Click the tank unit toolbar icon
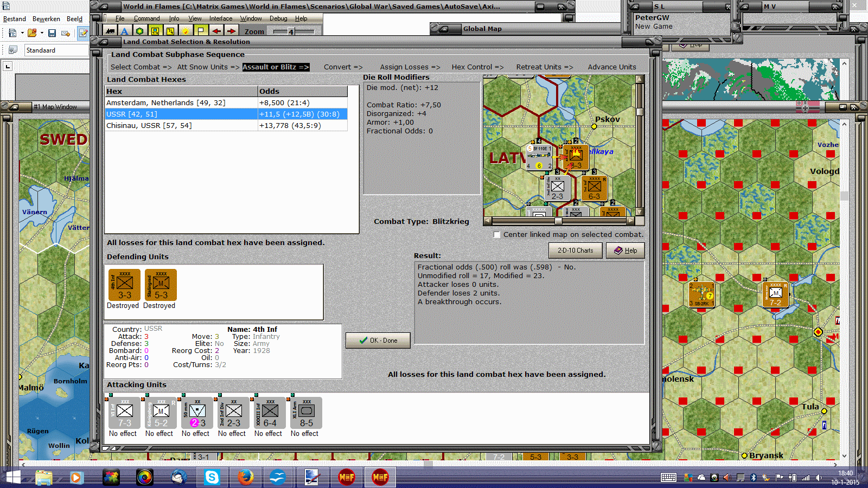 pos(111,31)
